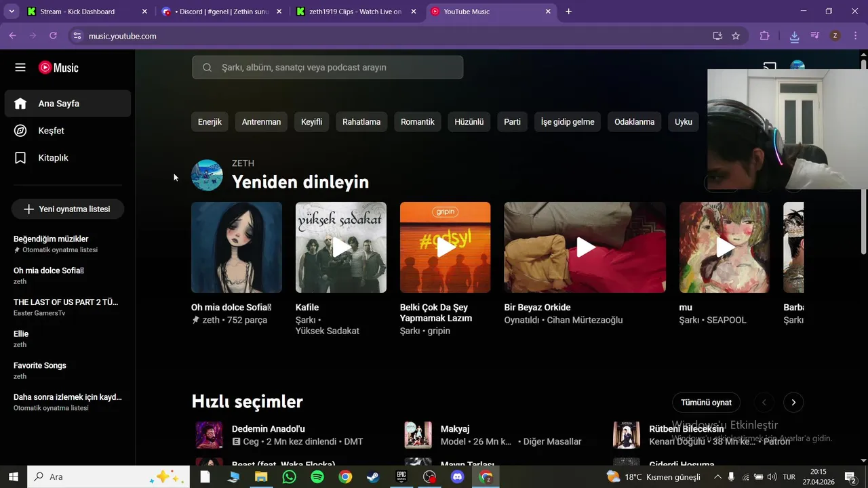Open Epic Games Launcher from taskbar
Image resolution: width=868 pixels, height=488 pixels.
pyautogui.click(x=401, y=477)
